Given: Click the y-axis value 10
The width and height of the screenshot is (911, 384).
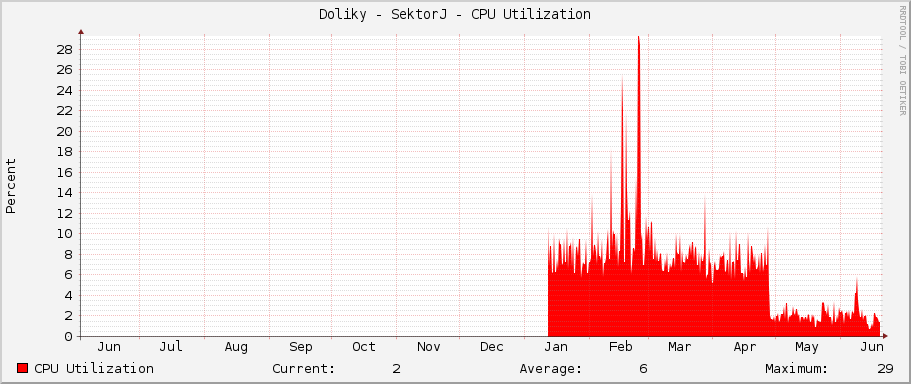Looking at the screenshot, I should point(65,234).
